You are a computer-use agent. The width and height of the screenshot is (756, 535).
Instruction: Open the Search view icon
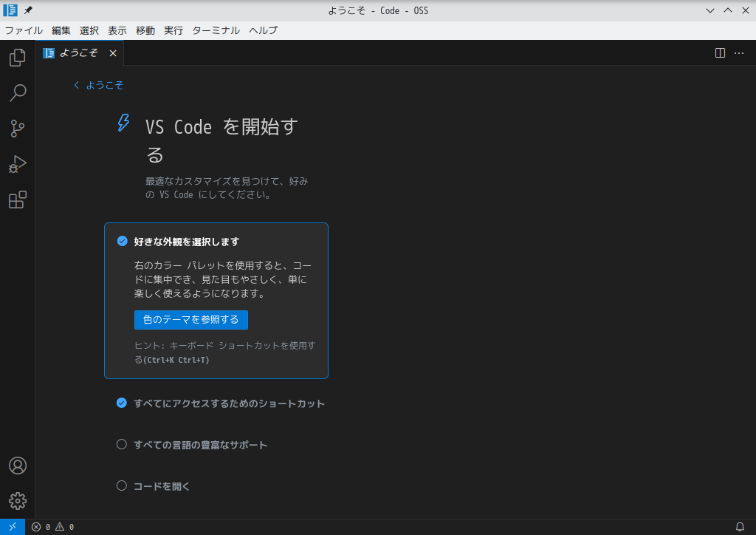[18, 92]
